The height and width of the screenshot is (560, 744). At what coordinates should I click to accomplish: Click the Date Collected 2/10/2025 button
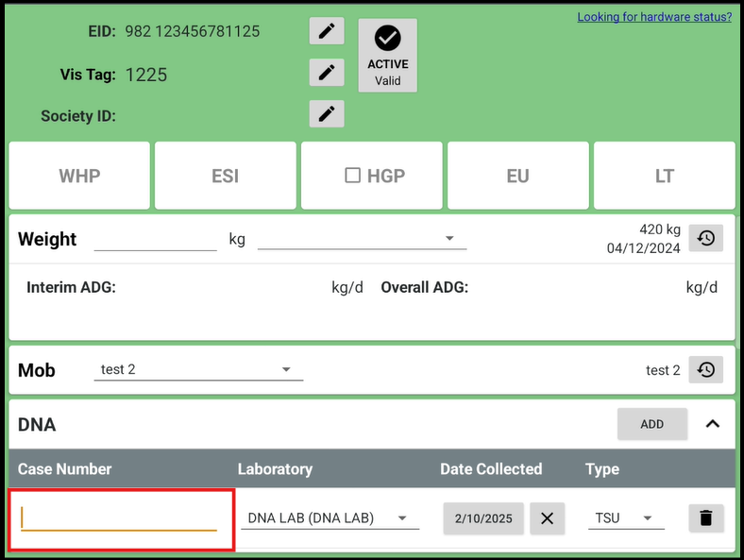(x=483, y=518)
